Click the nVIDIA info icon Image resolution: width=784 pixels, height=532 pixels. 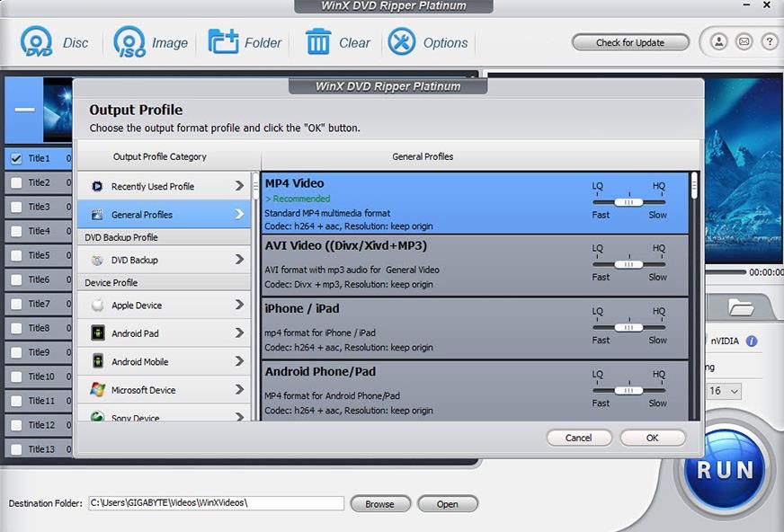pos(752,341)
